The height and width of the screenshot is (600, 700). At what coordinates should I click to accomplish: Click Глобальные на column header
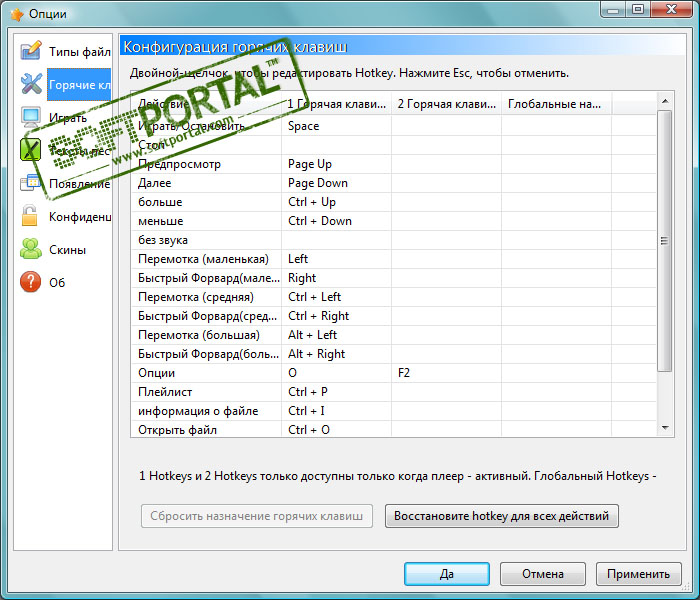click(x=556, y=104)
